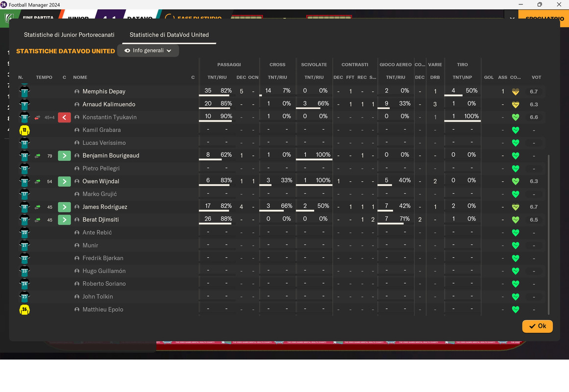Click Konstantin Tyukavin's red substituted-off arrow
The image size is (569, 392).
[x=64, y=117]
